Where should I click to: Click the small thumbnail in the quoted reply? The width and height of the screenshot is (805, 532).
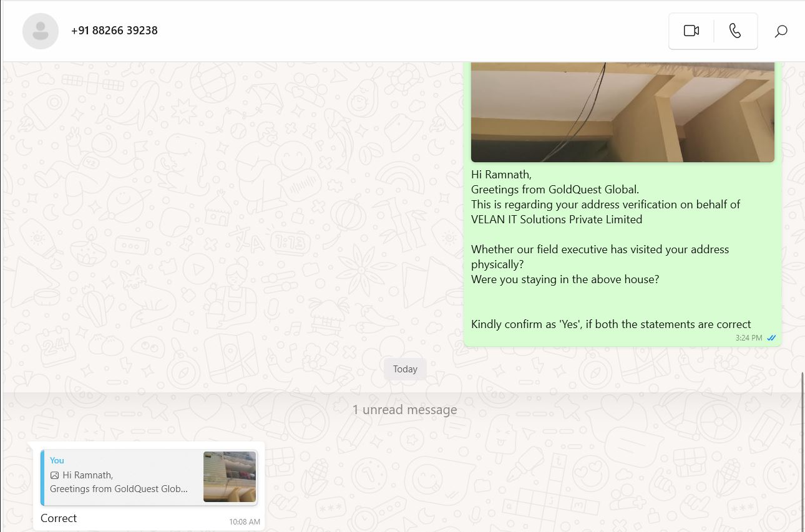point(230,476)
